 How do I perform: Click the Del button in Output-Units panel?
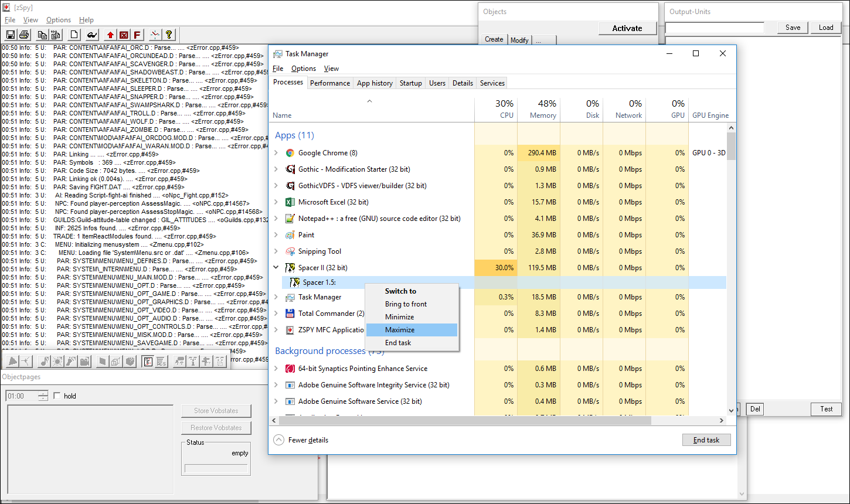755,409
